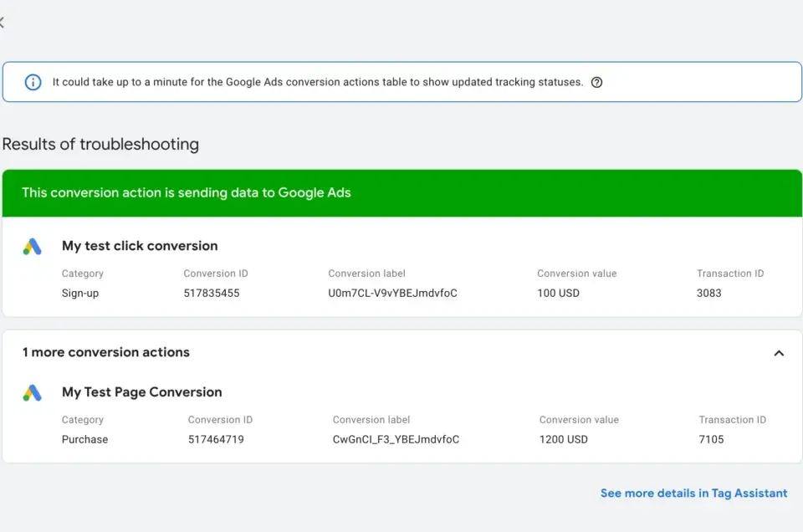Click the 1 more conversion actions heading
This screenshot has width=803, height=532.
pos(106,352)
